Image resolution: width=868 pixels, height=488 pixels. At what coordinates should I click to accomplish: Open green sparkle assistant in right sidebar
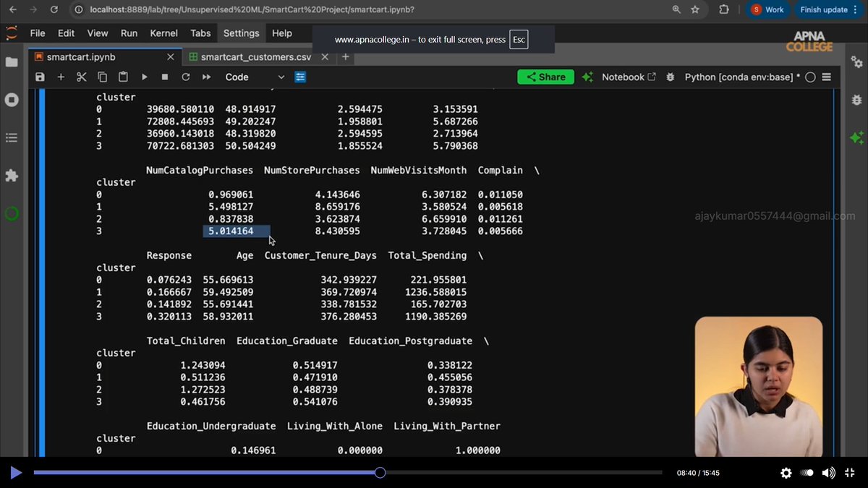(x=857, y=137)
